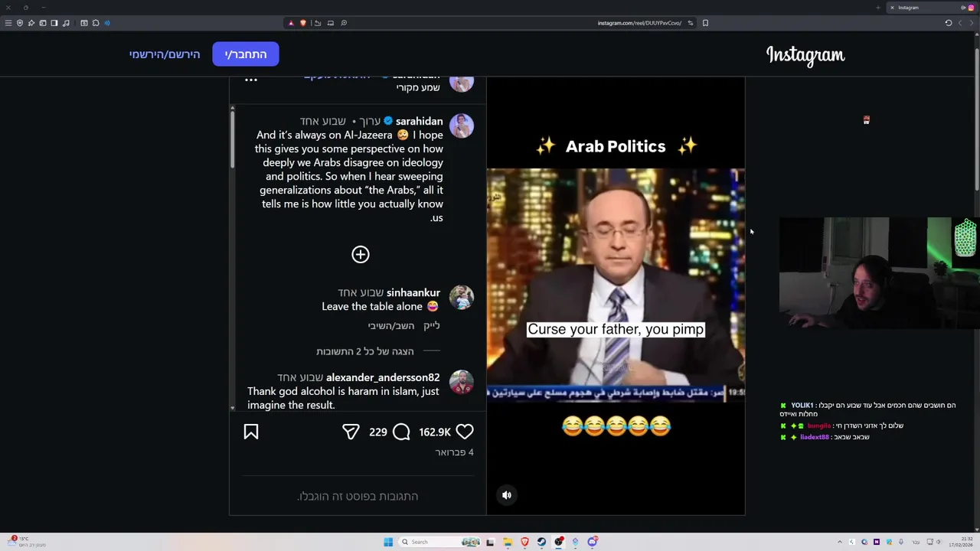Click the Instagram logo

(x=805, y=55)
